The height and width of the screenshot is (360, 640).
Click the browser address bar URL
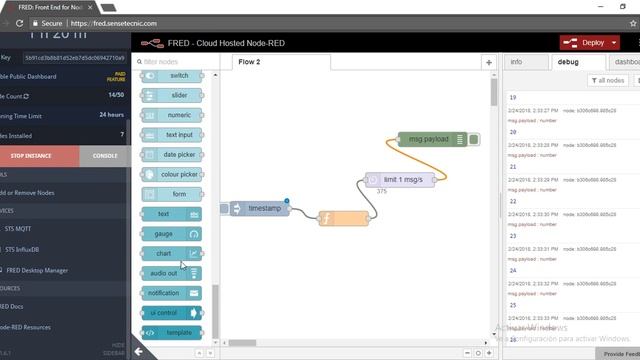tap(113, 24)
